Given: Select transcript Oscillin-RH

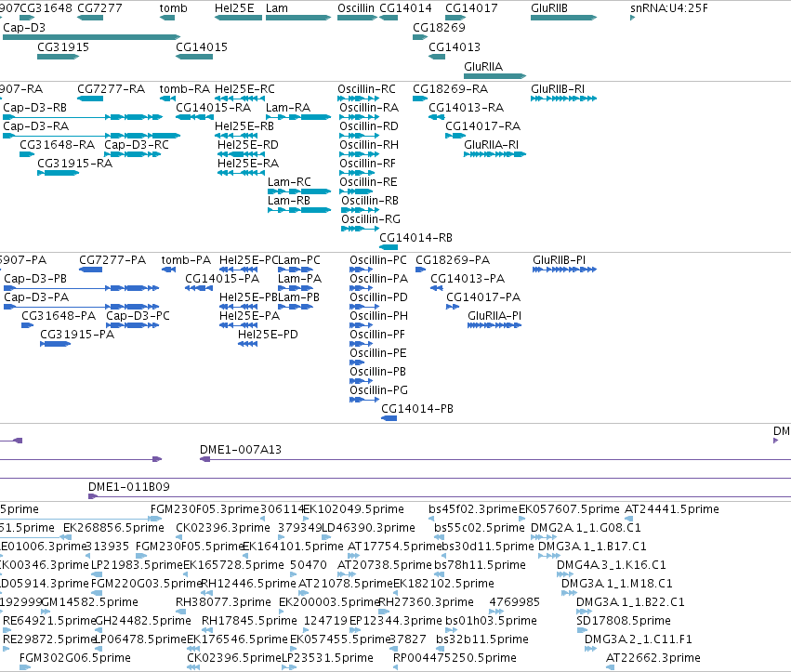Looking at the screenshot, I should (x=369, y=145).
